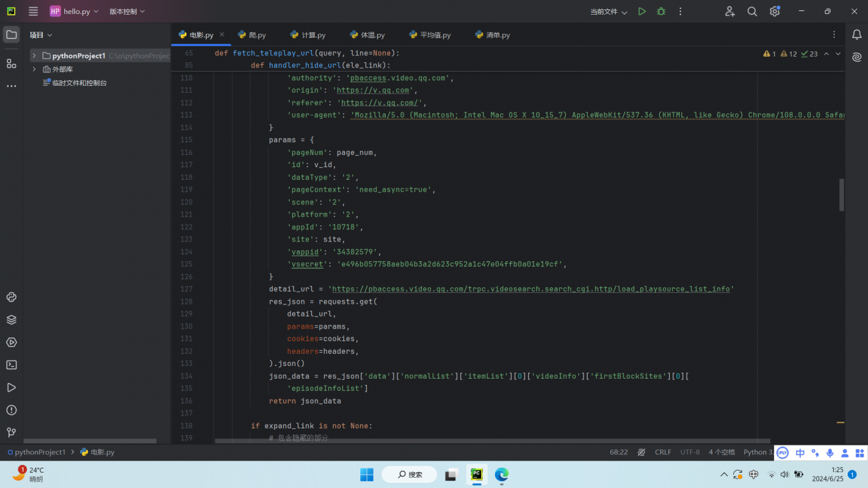This screenshot has height=488, width=868.
Task: Open Windows Start menu
Action: pyautogui.click(x=367, y=475)
